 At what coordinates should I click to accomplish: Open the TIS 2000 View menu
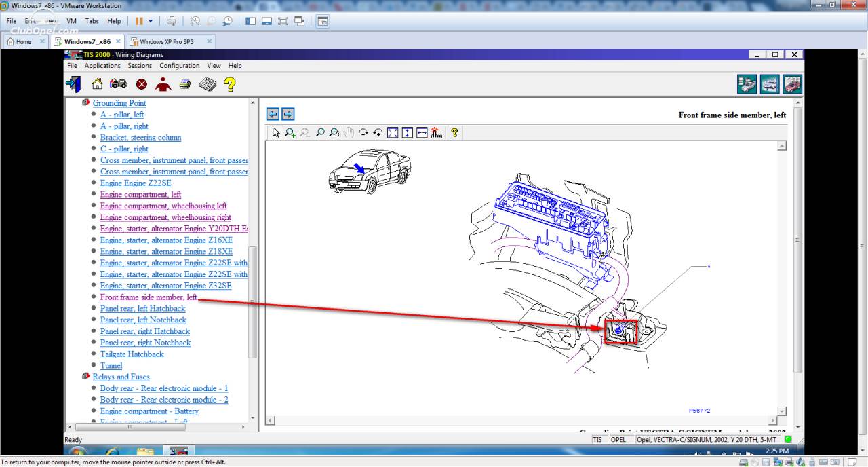point(214,66)
